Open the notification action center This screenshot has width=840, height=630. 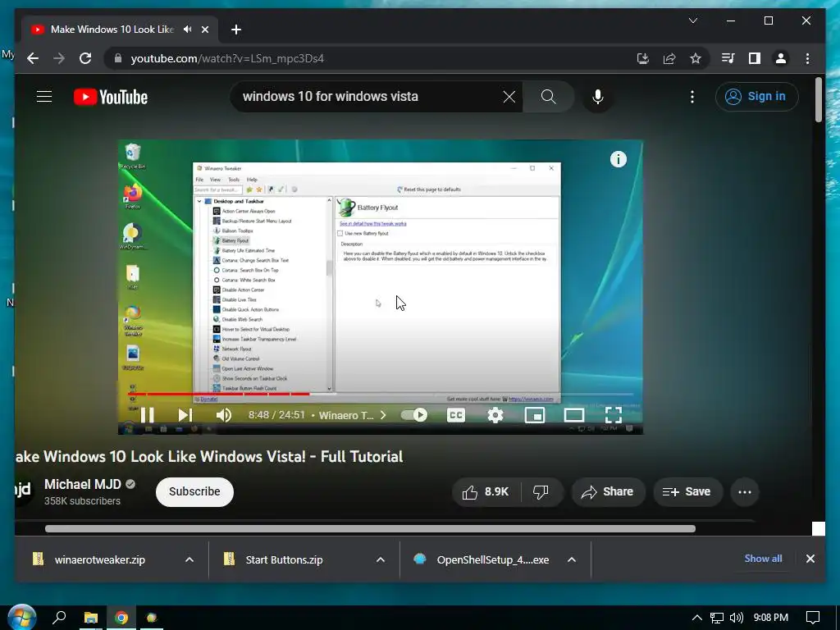pos(813,618)
